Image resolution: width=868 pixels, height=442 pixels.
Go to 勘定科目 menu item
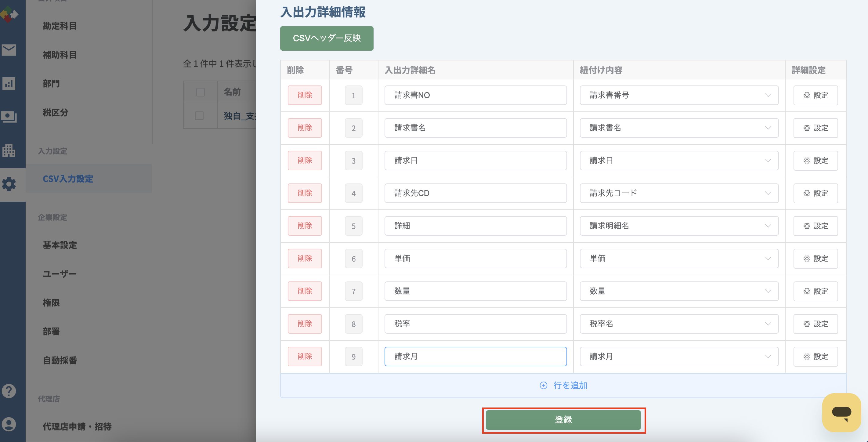60,26
